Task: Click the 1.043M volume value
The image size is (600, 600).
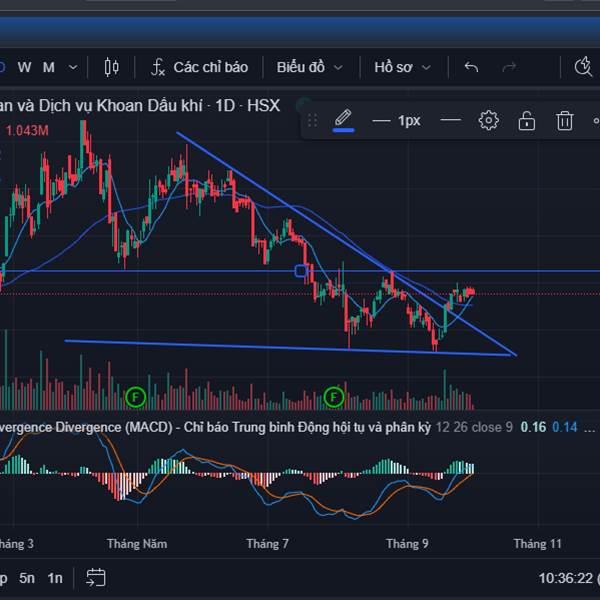Action: point(27,131)
